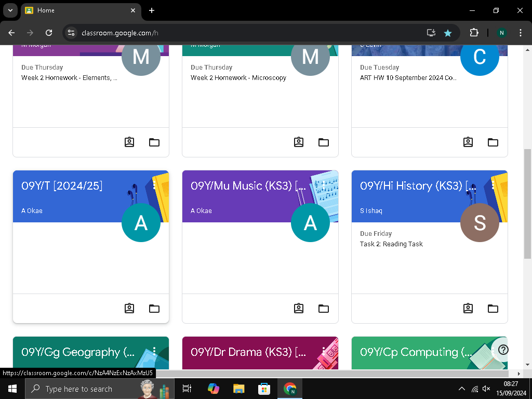Open File Explorer from the taskbar
532x399 pixels.
point(238,389)
